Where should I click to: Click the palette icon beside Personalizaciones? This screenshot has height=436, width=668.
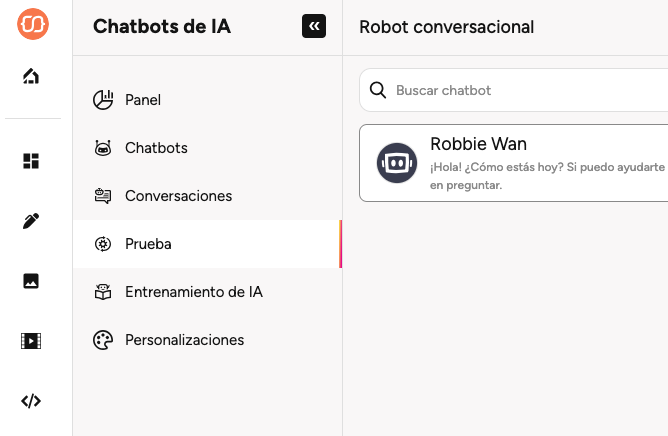(x=102, y=340)
